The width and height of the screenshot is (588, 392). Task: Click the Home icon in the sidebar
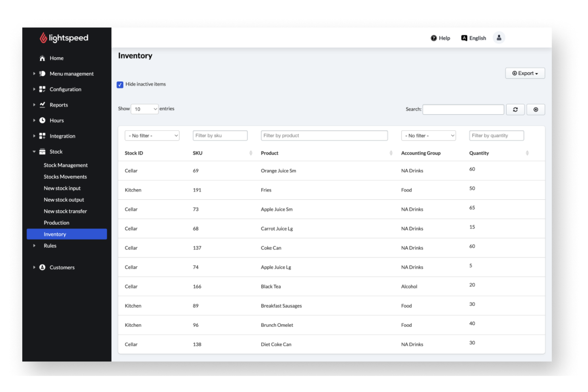43,58
